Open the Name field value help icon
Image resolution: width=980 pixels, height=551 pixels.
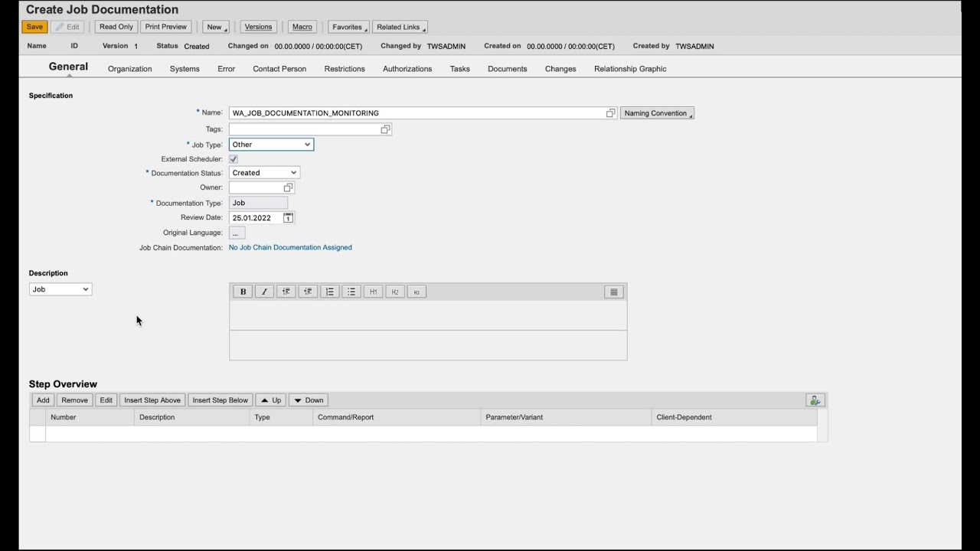tap(610, 113)
